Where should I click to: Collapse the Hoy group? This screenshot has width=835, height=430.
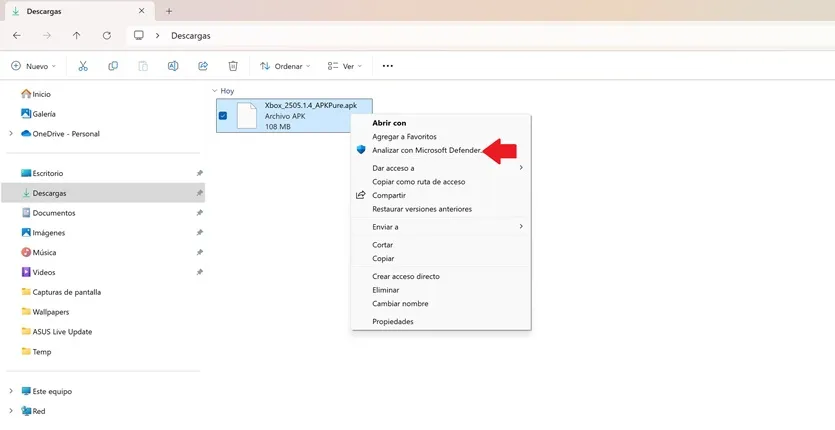(215, 91)
